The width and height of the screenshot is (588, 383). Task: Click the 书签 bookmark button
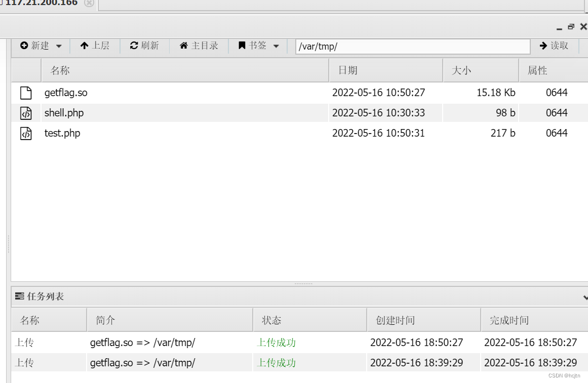pyautogui.click(x=252, y=46)
